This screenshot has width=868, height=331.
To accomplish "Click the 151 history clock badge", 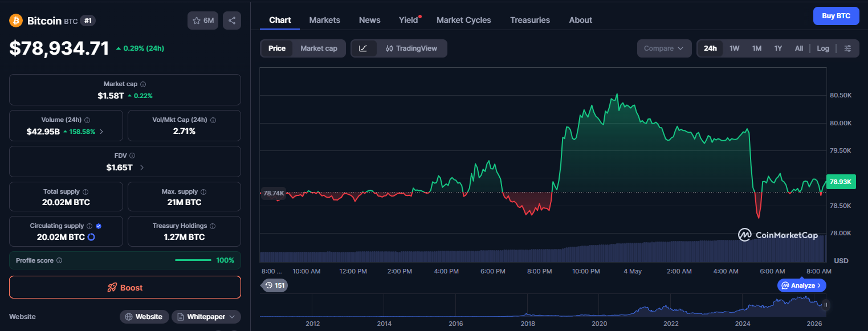I will coord(275,285).
